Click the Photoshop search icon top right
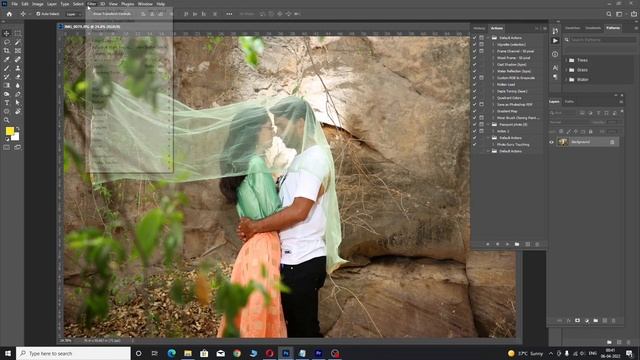This screenshot has width=640, height=360. click(609, 14)
